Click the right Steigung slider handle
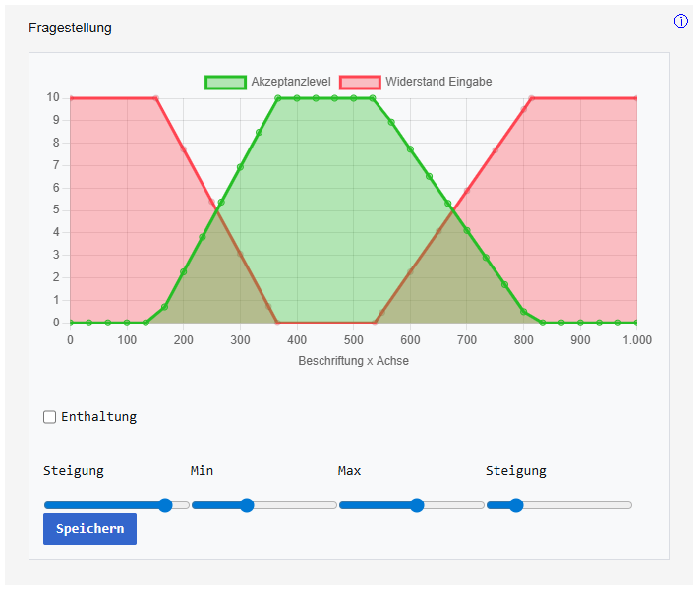Viewport: 700px width, 590px height. pyautogui.click(x=516, y=505)
